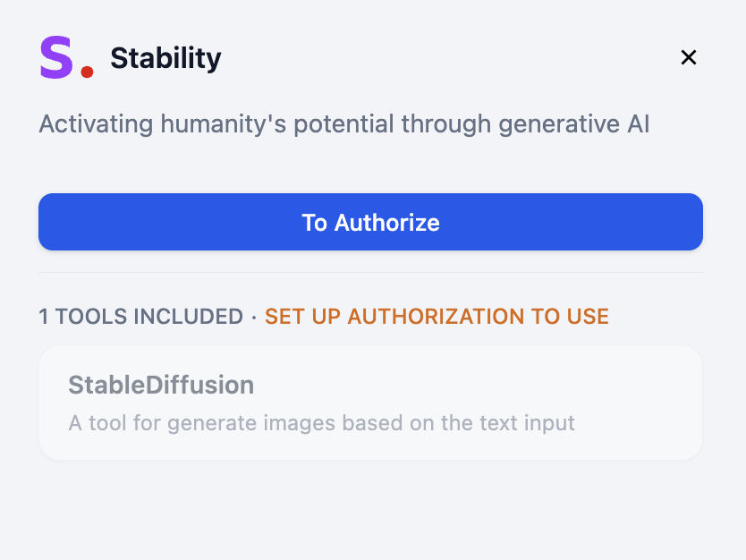Click the orange Set Up Authorization text
The width and height of the screenshot is (746, 560).
pos(437,317)
